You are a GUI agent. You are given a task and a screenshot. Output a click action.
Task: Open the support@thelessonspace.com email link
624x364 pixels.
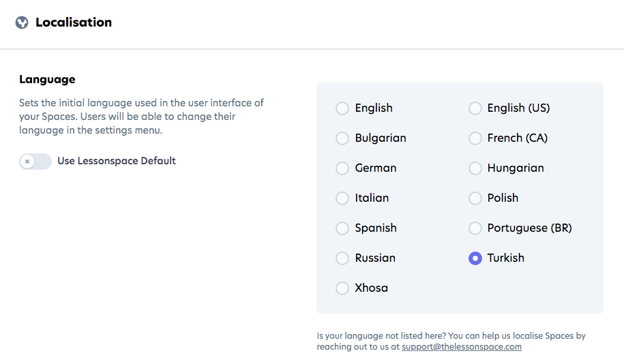462,347
